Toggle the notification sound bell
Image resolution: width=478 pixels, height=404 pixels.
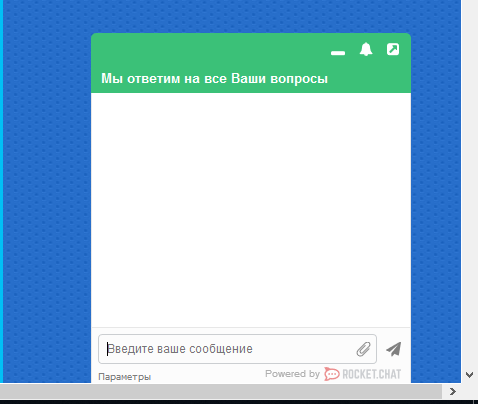[x=366, y=49]
